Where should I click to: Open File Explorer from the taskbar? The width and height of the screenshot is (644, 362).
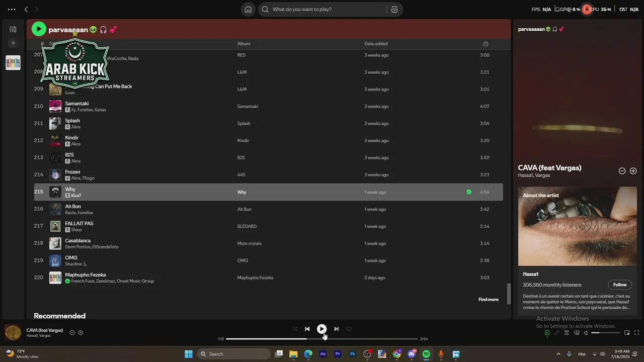[x=293, y=354]
